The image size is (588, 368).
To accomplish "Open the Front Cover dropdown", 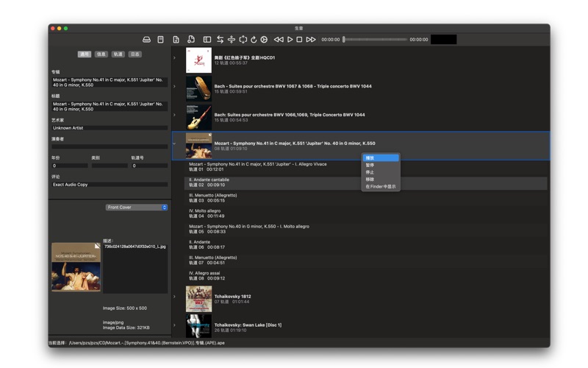I will point(137,208).
